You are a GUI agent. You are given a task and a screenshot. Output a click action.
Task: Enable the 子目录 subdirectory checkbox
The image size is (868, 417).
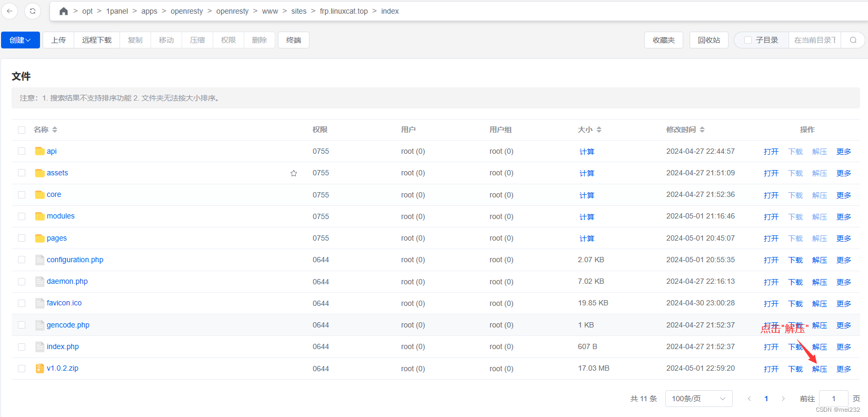[747, 40]
